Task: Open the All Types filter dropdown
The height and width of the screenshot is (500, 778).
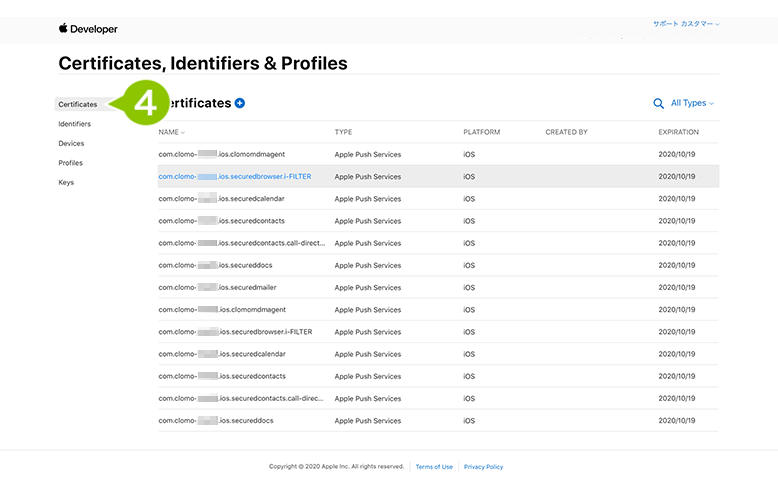Action: (x=692, y=103)
